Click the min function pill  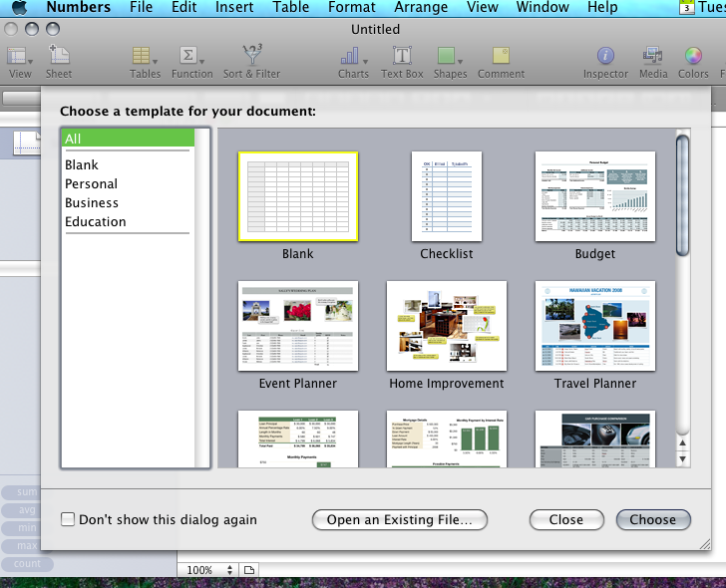click(27, 528)
